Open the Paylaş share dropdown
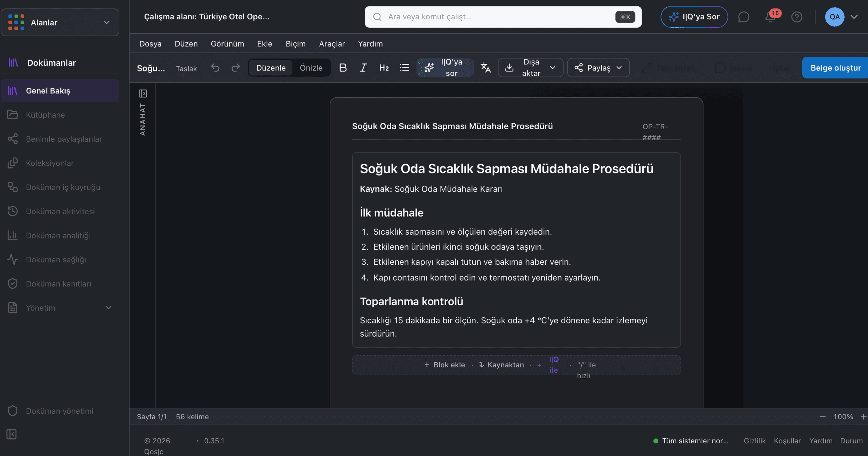 (598, 68)
